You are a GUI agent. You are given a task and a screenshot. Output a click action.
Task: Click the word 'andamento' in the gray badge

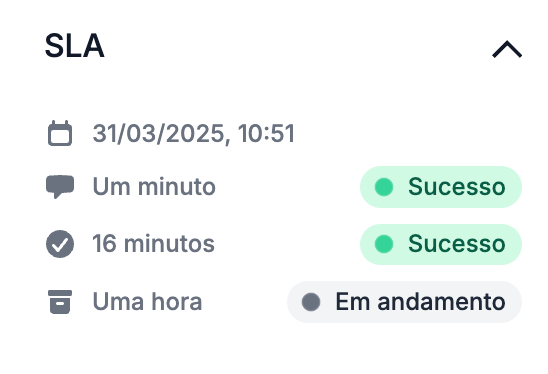(x=441, y=301)
